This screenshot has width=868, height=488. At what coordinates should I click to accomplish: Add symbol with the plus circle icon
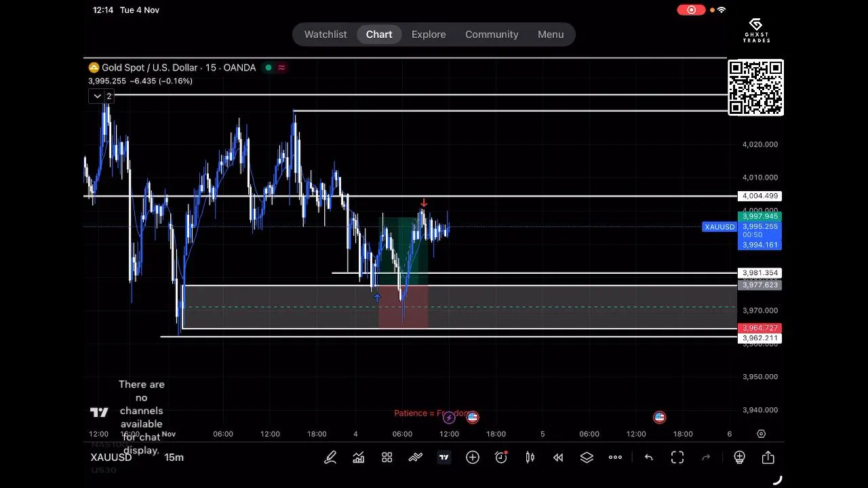[473, 457]
